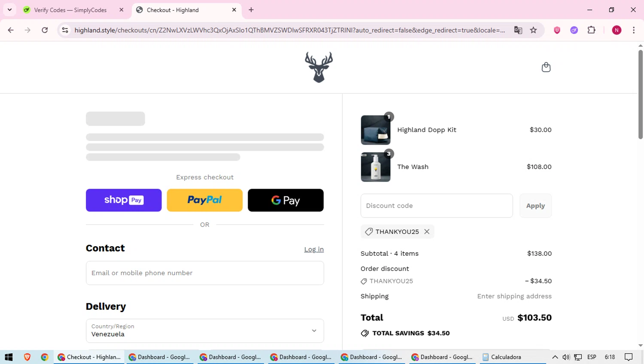Expand the Country/Region dropdown
Image resolution: width=644 pixels, height=364 pixels.
click(205, 331)
